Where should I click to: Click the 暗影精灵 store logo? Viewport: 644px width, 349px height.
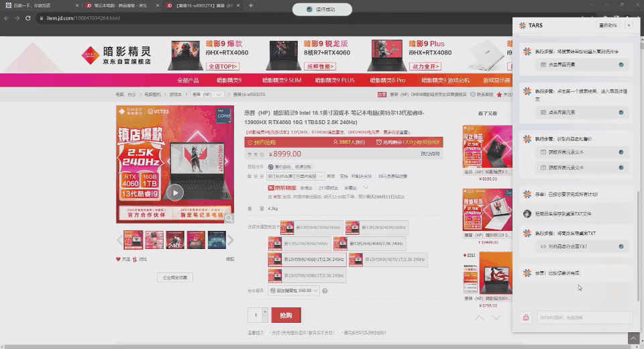[116, 55]
